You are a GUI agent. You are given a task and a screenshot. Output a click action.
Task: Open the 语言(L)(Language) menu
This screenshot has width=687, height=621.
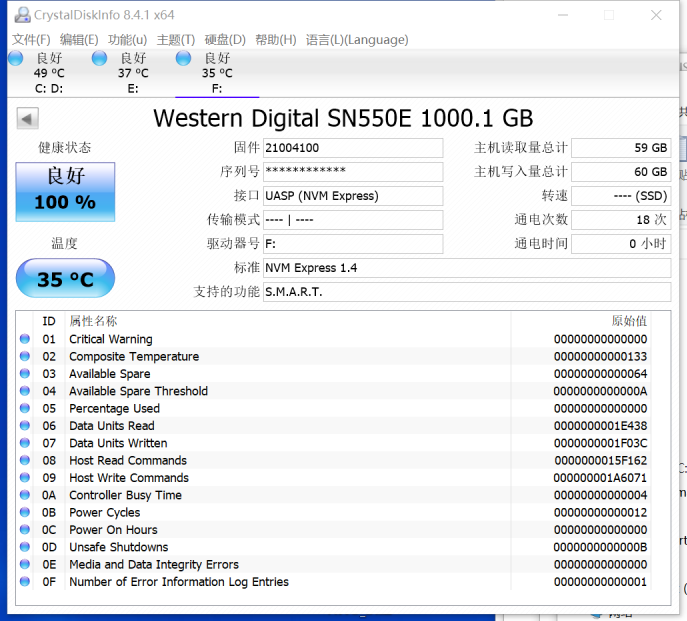(357, 40)
